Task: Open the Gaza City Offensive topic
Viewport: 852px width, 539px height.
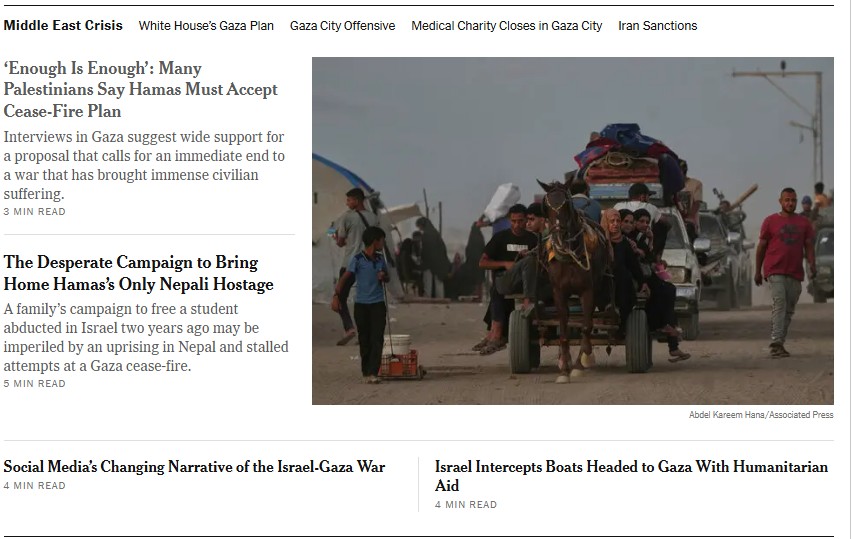Action: (x=342, y=26)
